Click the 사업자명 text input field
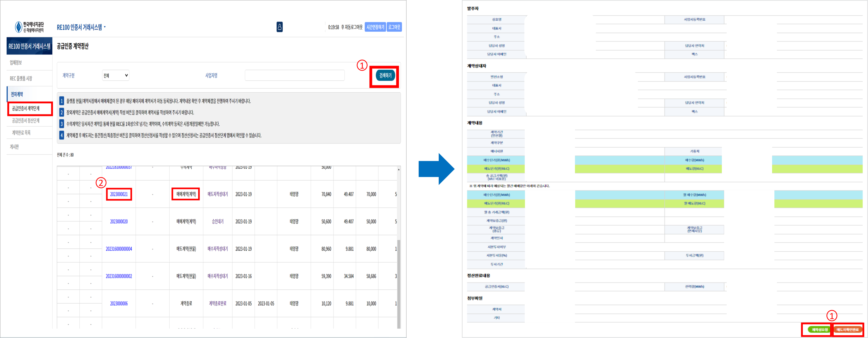Viewport: 868px width, 338px height. pos(294,76)
